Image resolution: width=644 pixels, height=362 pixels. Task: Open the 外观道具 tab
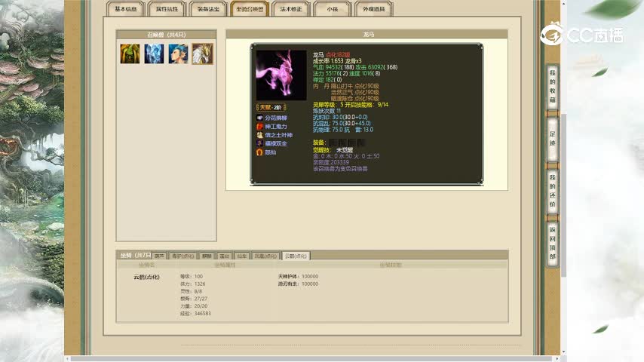point(374,8)
